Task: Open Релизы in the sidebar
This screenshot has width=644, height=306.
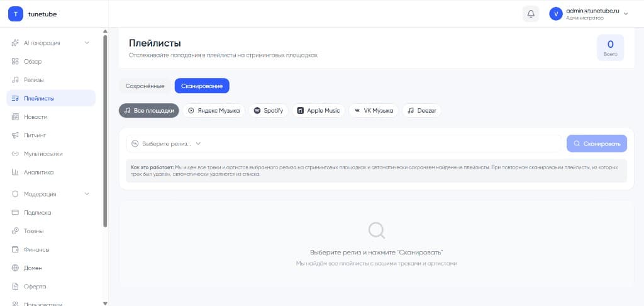Action: [51, 80]
